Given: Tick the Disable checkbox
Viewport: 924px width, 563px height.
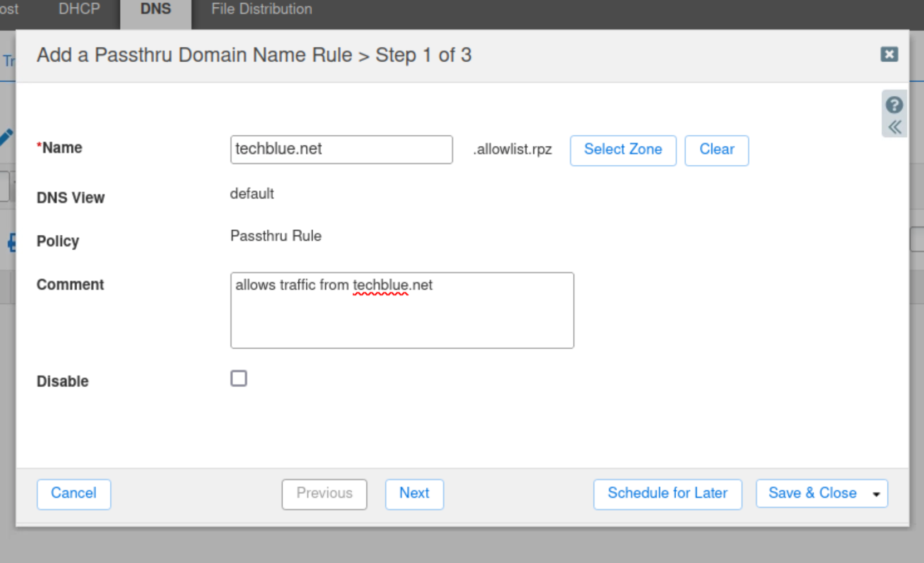Looking at the screenshot, I should click(239, 378).
